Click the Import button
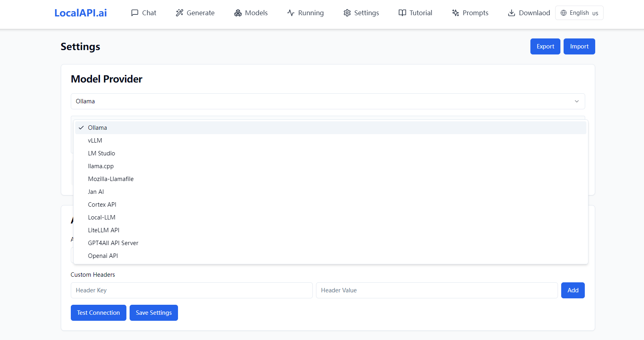The height and width of the screenshot is (340, 644). click(579, 46)
